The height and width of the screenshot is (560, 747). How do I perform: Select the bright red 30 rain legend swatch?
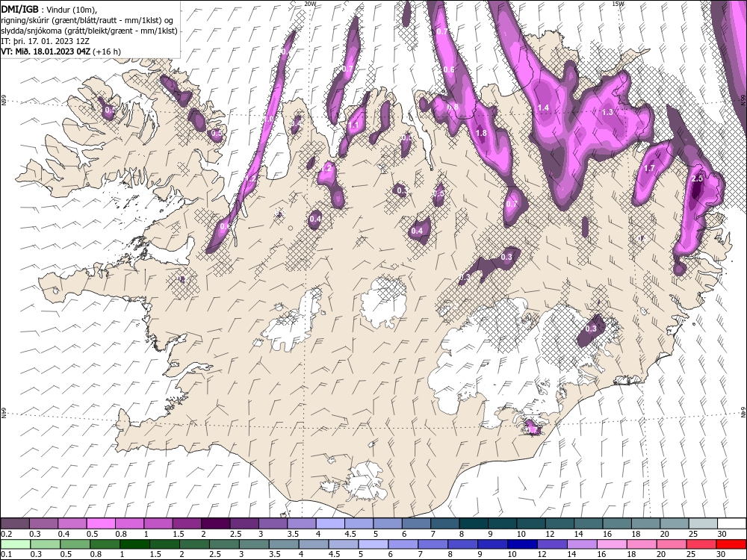(x=731, y=544)
